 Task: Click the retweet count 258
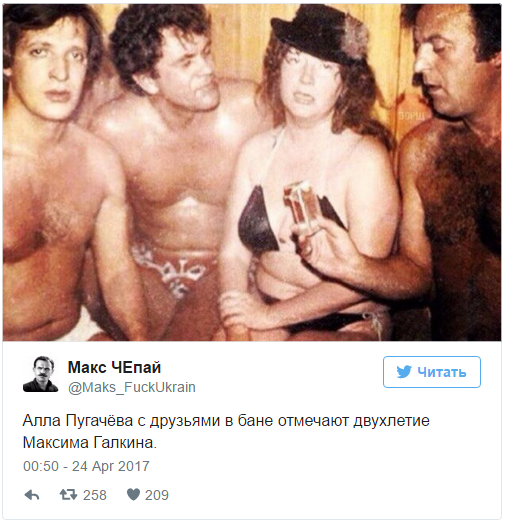pos(95,495)
